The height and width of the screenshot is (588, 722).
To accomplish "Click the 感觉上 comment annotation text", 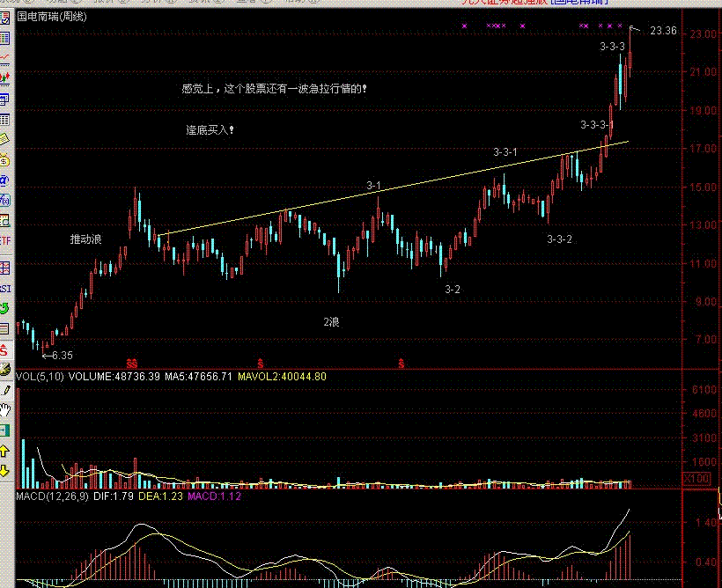I will click(x=275, y=88).
